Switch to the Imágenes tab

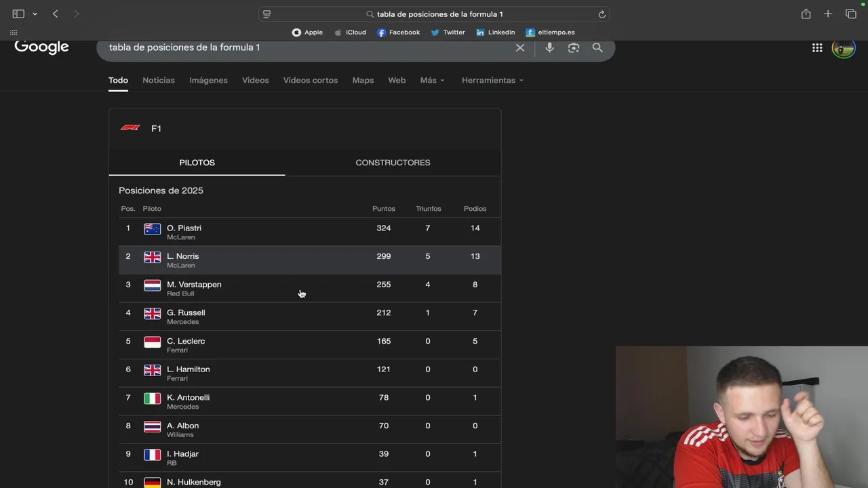[208, 80]
